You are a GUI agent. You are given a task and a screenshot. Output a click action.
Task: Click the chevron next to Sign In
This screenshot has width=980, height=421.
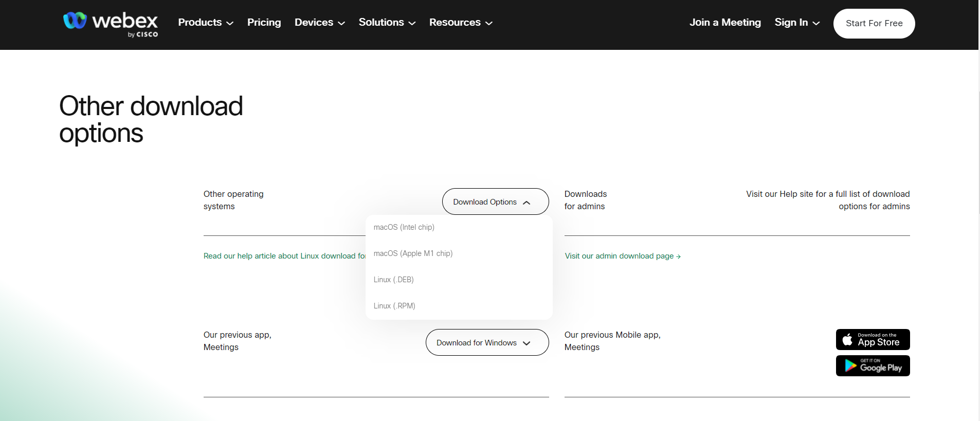816,23
